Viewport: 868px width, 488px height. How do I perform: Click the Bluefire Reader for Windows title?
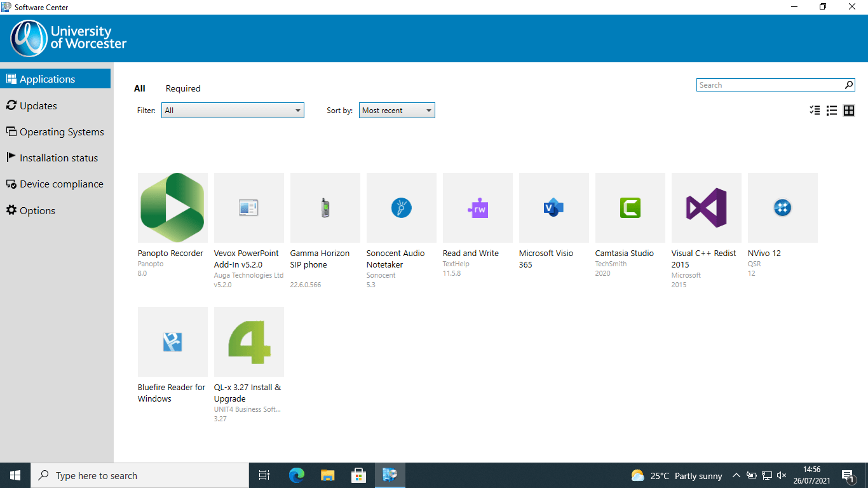(172, 393)
